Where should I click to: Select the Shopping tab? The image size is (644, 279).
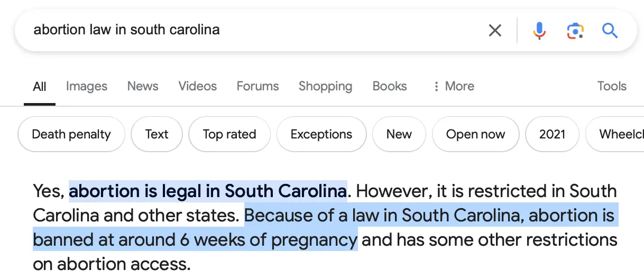point(325,86)
